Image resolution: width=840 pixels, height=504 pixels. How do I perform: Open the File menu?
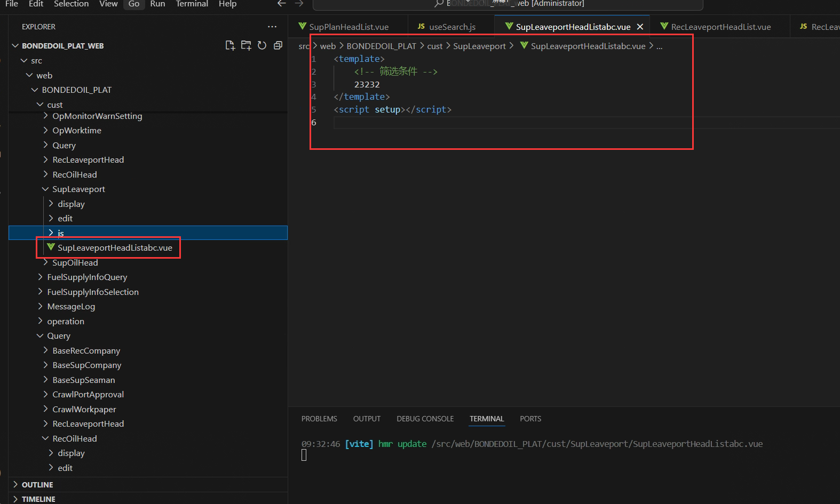12,4
